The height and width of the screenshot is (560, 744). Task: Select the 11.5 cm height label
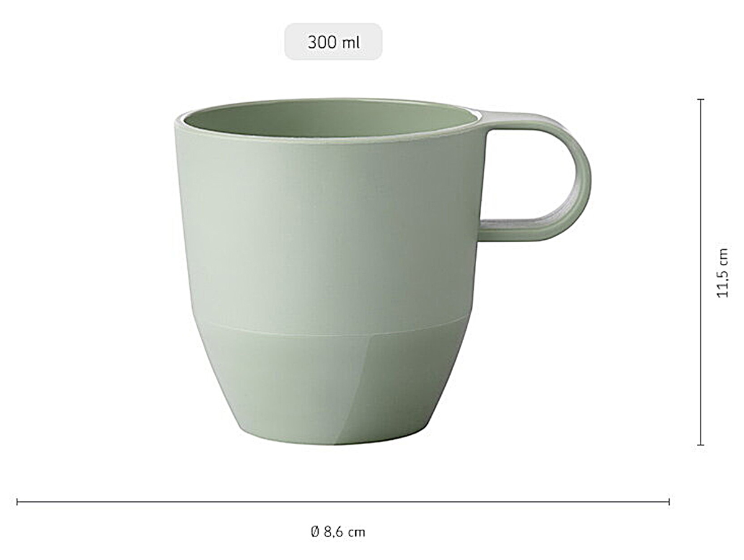[x=723, y=273]
